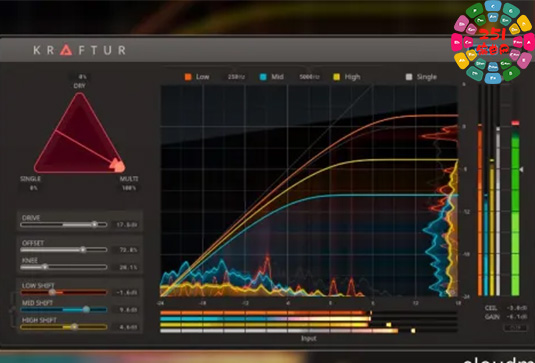Click the Knee 28.1% value box
Image resolution: width=535 pixels, height=363 pixels.
pyautogui.click(x=127, y=267)
